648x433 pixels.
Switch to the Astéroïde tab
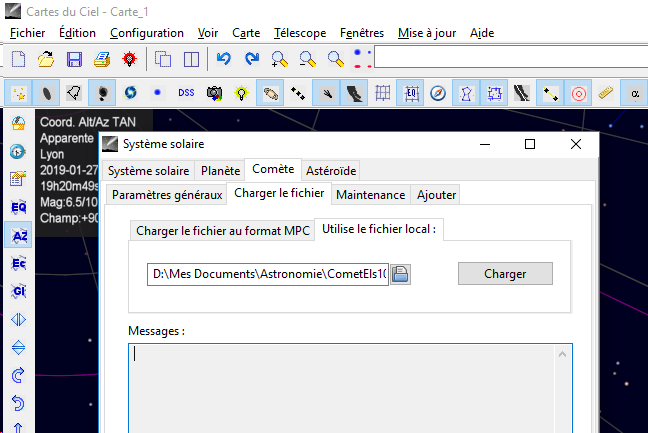pyautogui.click(x=331, y=170)
